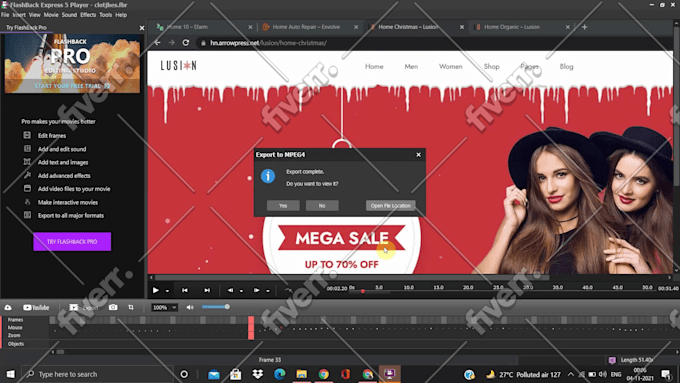The width and height of the screenshot is (680, 383).
Task: Click the Women link in the Lusion navigation
Action: click(x=451, y=66)
